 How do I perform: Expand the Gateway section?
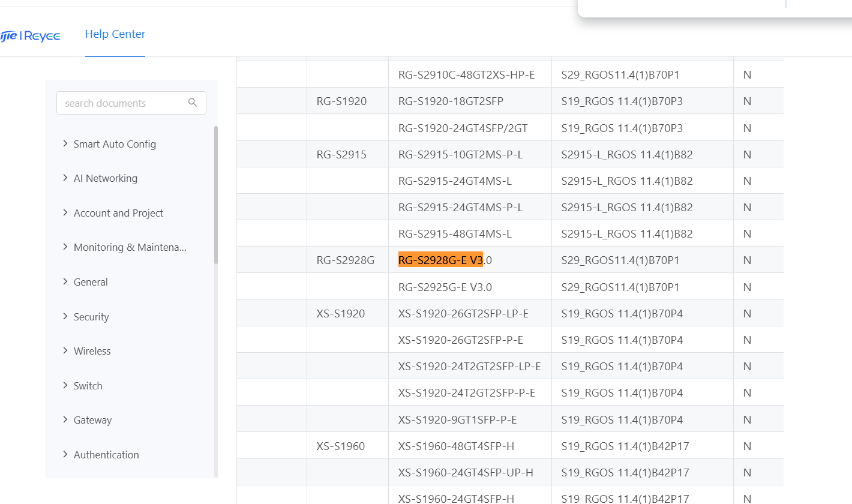point(92,420)
